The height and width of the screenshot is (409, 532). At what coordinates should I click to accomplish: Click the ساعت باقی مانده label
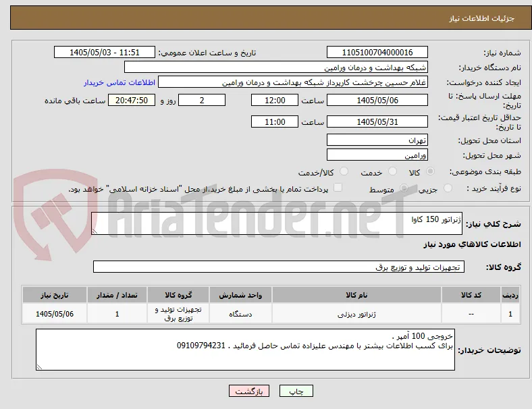tap(75, 101)
